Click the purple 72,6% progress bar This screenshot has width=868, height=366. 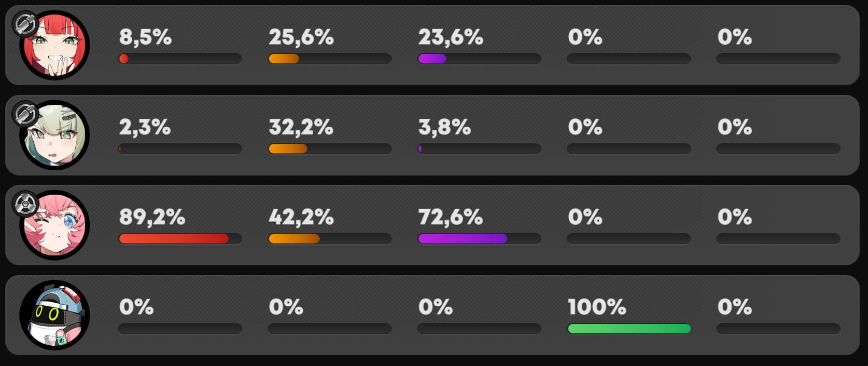pyautogui.click(x=479, y=239)
